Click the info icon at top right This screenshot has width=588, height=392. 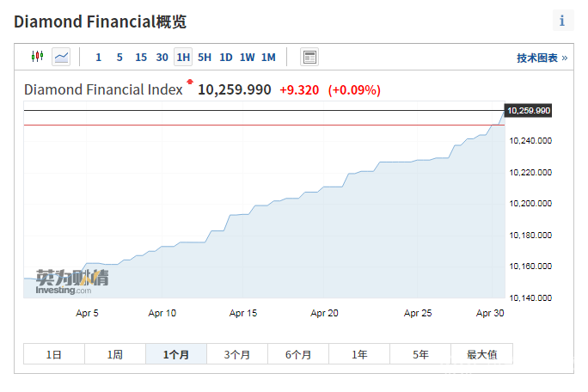[x=562, y=21]
